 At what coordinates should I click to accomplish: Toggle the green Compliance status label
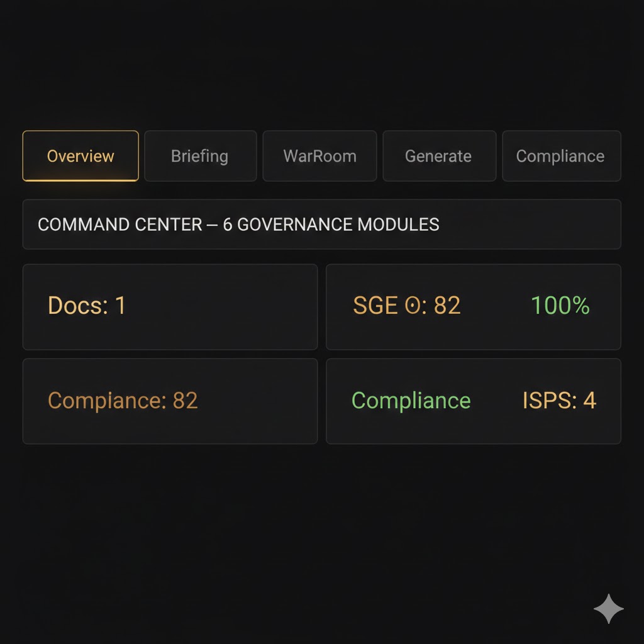[411, 401]
